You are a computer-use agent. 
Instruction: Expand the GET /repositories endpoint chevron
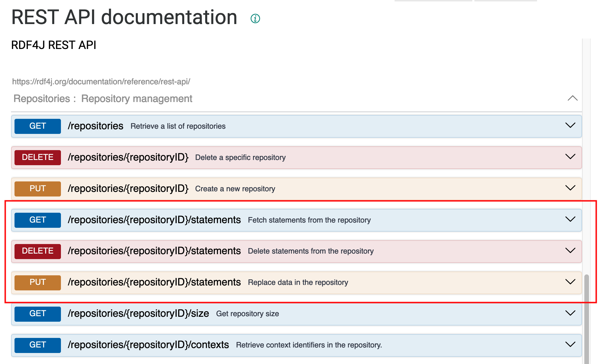(570, 125)
